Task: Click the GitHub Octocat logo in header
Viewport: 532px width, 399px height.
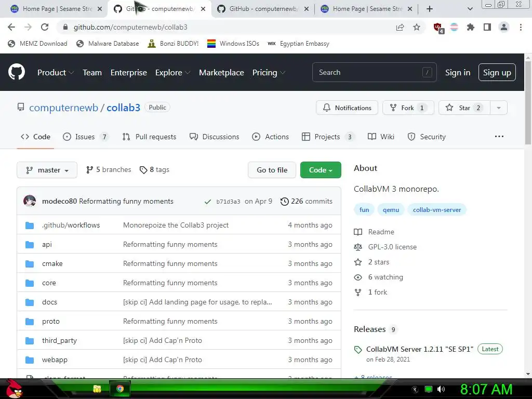Action: (17, 72)
